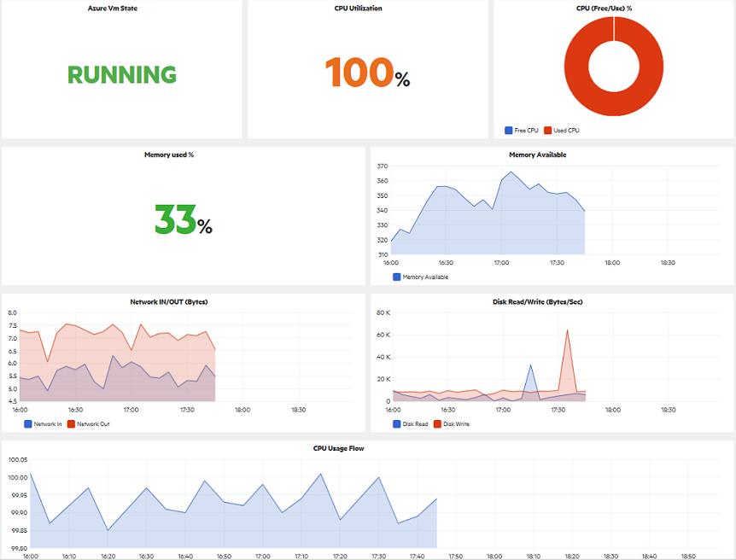Click the CPU Usage Flow chart title
736x560 pixels.
pos(339,448)
